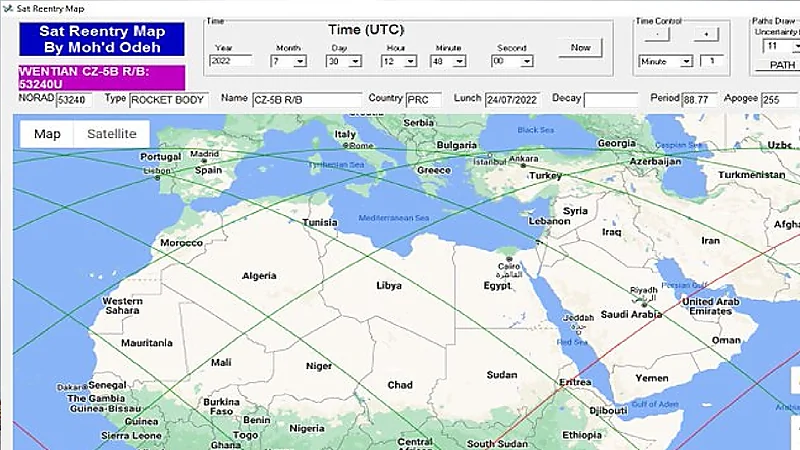
Task: Click the Mediterranean Sea label
Action: 393,218
